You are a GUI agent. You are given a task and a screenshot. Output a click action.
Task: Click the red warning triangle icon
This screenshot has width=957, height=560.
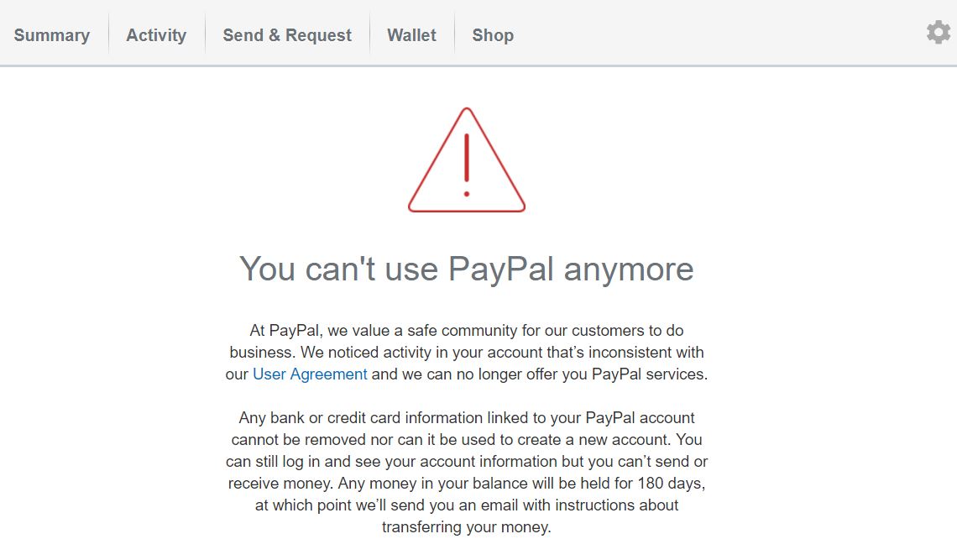[467, 160]
